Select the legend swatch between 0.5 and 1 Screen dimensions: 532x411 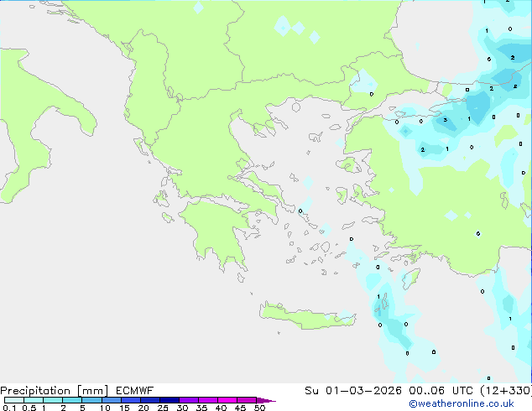click(x=34, y=400)
